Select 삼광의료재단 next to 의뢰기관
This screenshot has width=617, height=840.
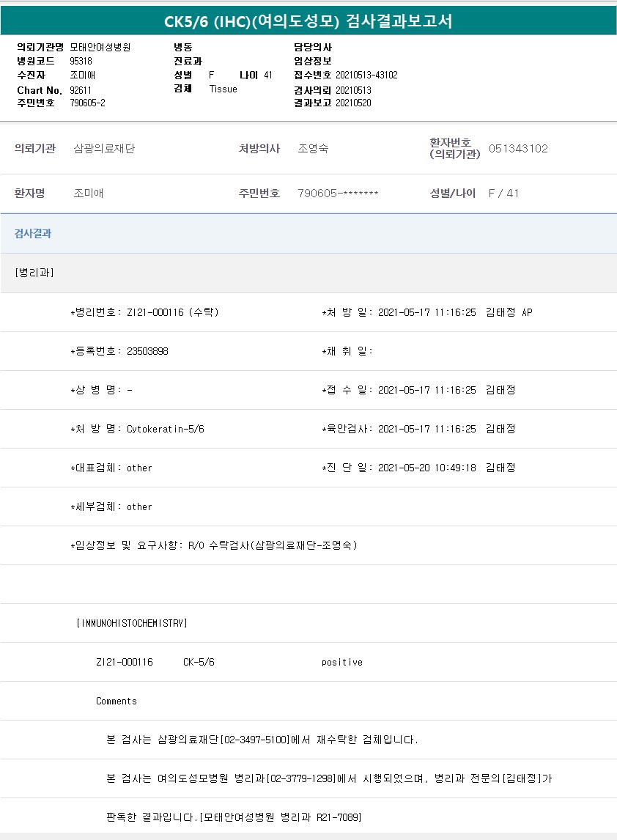coord(104,149)
